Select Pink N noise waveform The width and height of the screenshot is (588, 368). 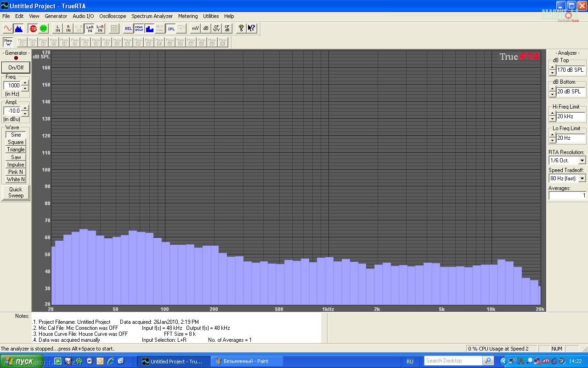16,172
